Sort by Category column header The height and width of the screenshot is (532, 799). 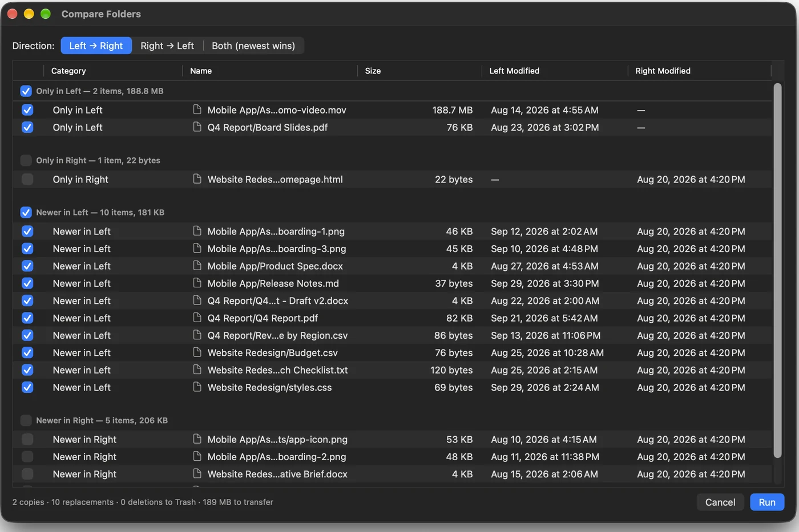113,71
